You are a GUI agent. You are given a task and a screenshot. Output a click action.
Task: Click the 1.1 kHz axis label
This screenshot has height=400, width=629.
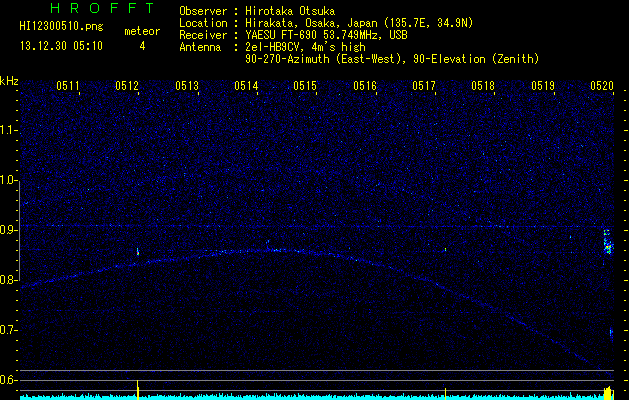(x=8, y=130)
